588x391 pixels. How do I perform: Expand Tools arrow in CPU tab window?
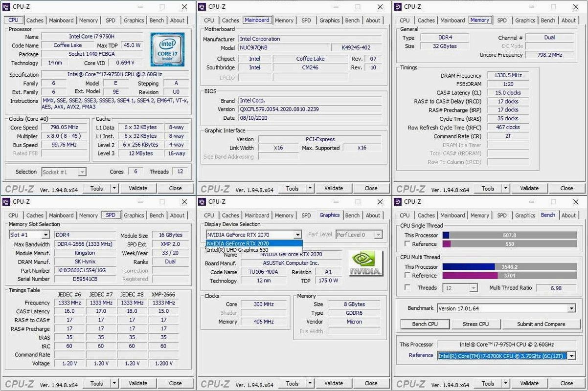click(114, 188)
